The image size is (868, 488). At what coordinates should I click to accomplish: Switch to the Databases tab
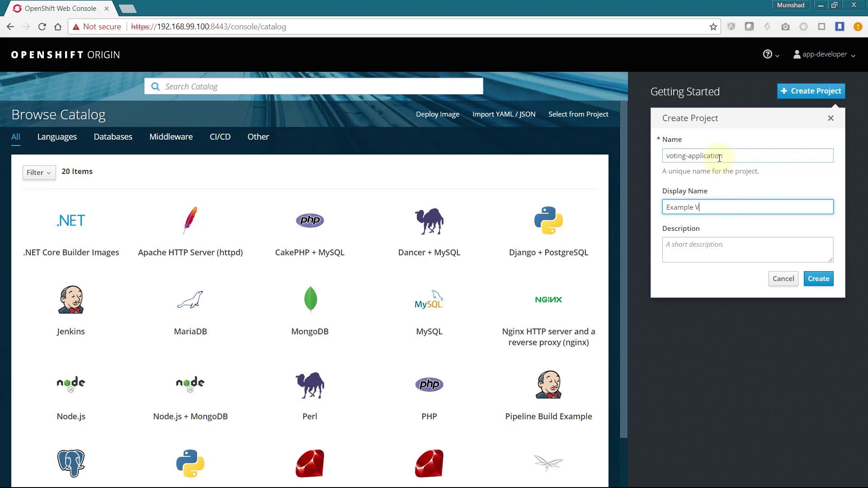click(x=113, y=137)
